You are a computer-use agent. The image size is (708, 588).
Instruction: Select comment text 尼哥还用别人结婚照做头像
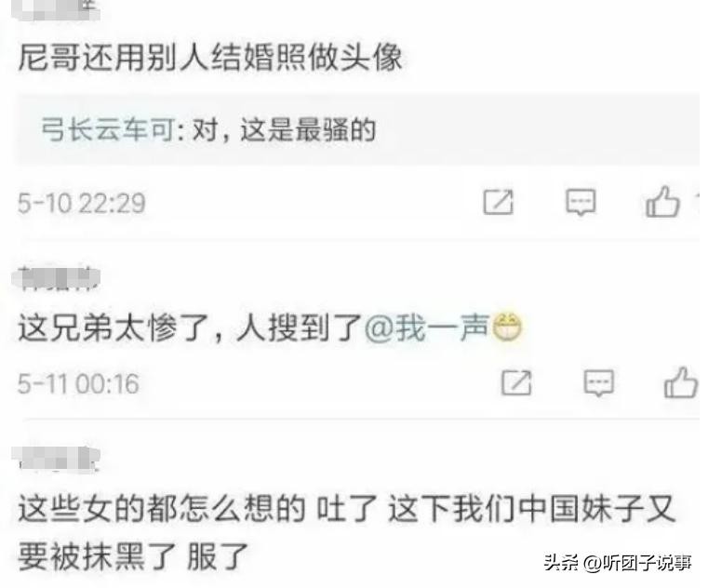pos(210,58)
